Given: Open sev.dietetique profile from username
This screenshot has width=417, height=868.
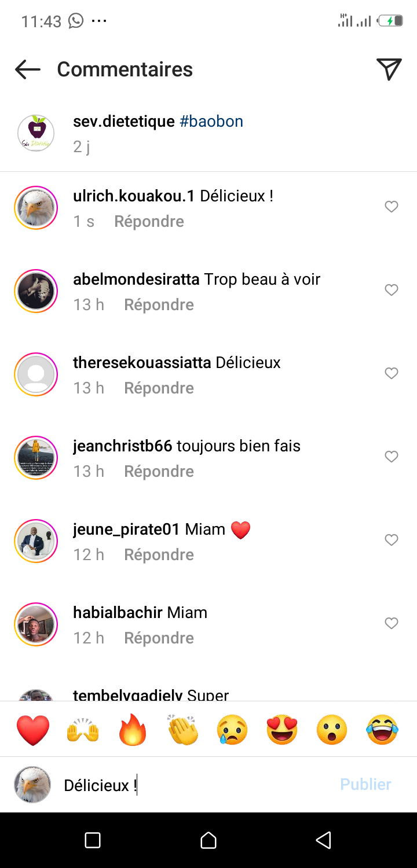Looking at the screenshot, I should coord(123,122).
